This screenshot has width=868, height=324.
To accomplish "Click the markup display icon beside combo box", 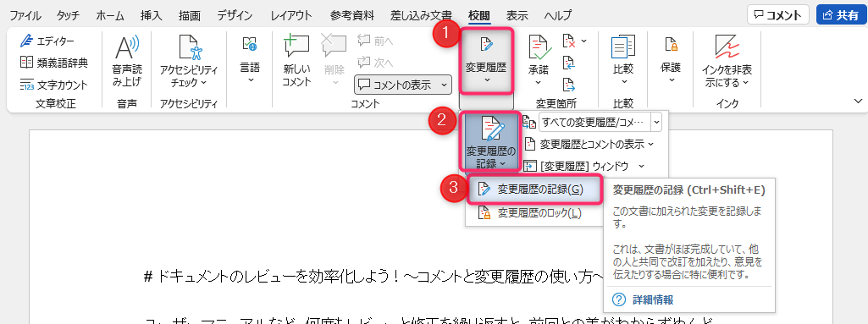I will pyautogui.click(x=529, y=122).
